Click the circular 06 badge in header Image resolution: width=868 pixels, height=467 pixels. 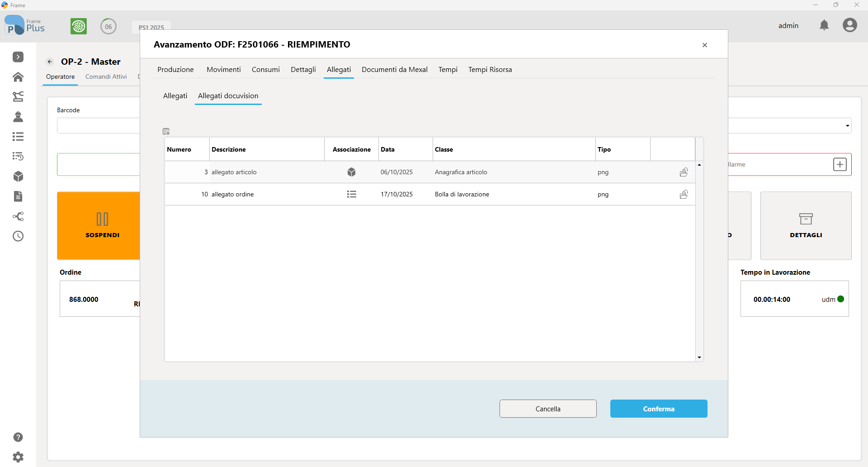(x=108, y=26)
